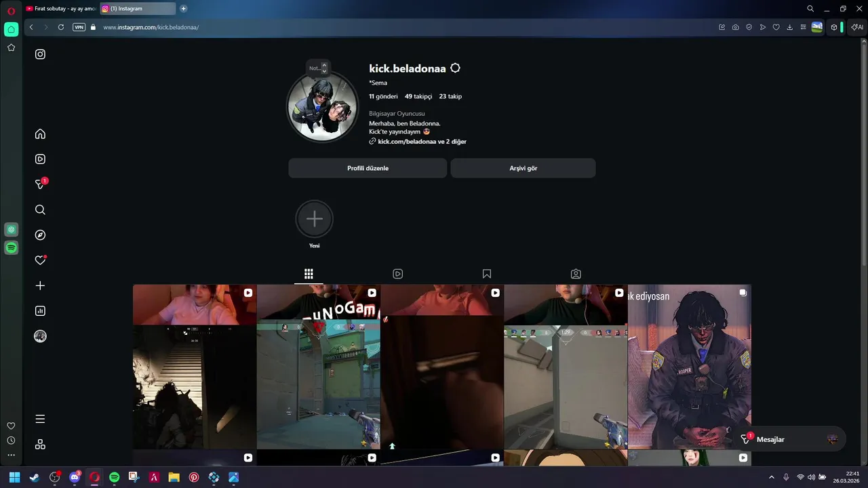Click the create new post plus icon
868x488 pixels.
click(x=40, y=285)
